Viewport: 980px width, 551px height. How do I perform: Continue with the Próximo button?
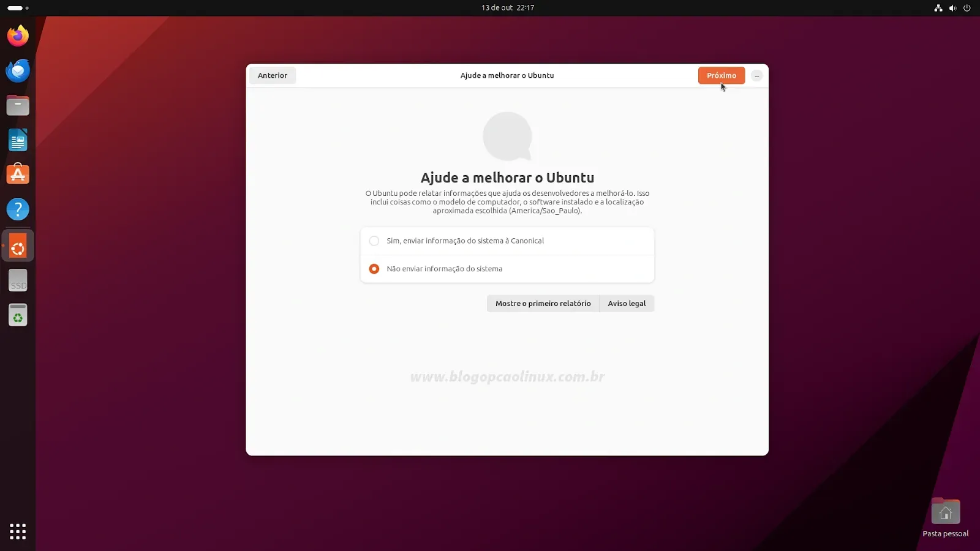click(722, 75)
